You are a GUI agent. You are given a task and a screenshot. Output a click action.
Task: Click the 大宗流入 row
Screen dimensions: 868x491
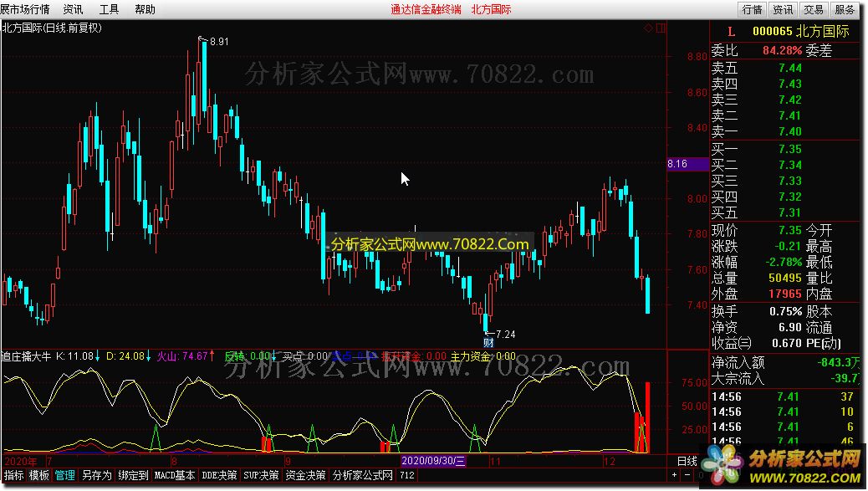[x=786, y=379]
